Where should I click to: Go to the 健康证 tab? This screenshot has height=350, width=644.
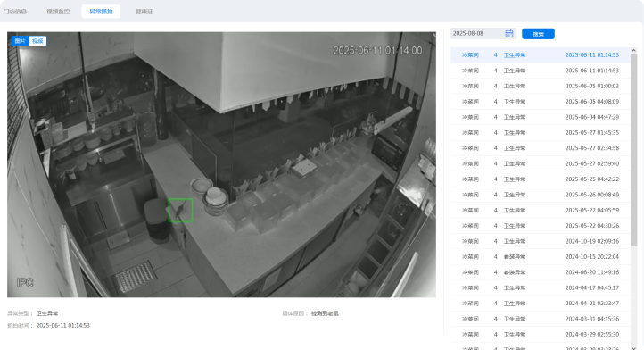pos(144,12)
